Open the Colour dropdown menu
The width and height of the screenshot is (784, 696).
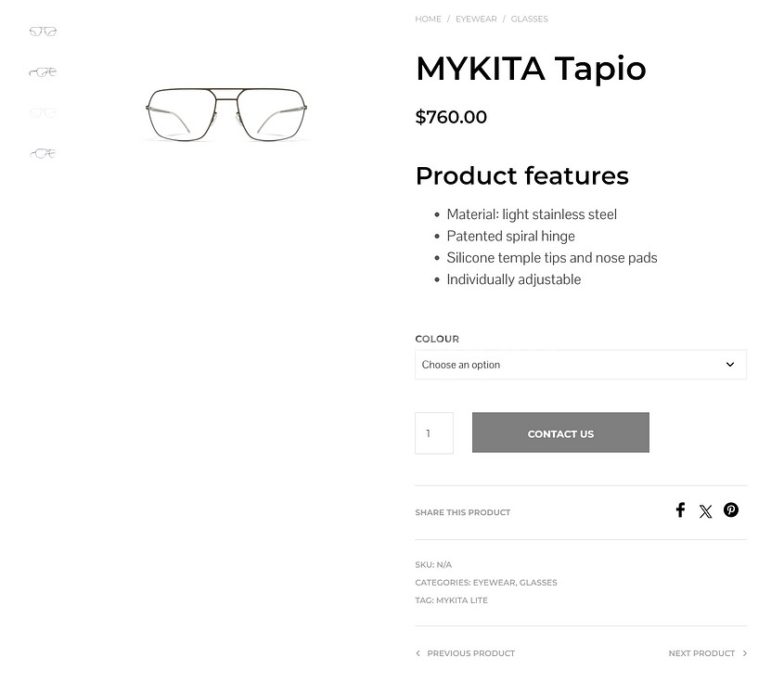(580, 365)
